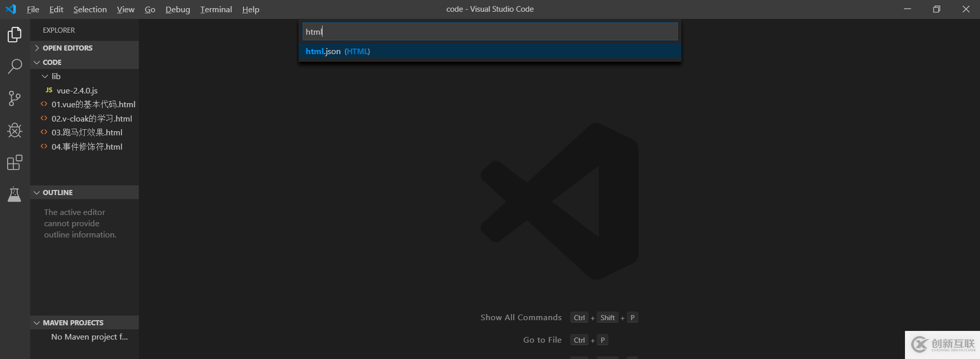Open the Help menu
Image resolution: width=980 pixels, height=359 pixels.
251,9
